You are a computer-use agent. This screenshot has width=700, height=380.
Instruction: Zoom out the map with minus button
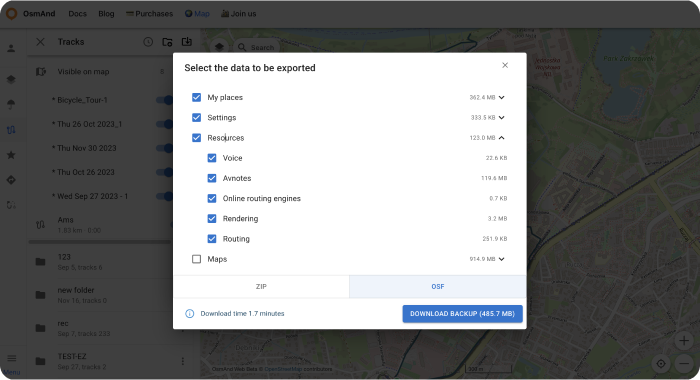click(x=683, y=364)
